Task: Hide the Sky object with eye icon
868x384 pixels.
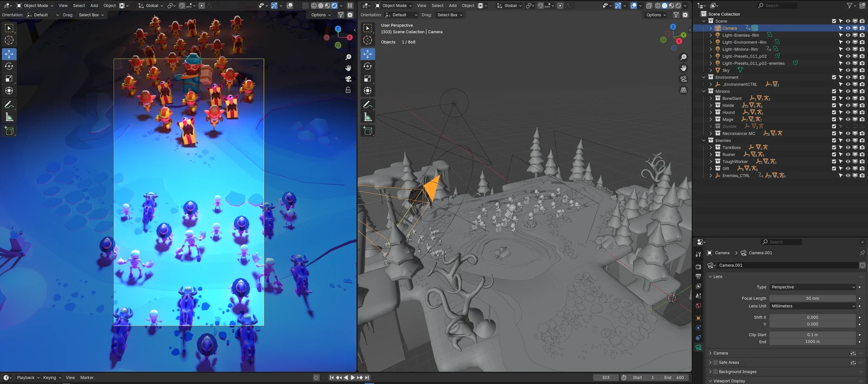Action: point(848,70)
